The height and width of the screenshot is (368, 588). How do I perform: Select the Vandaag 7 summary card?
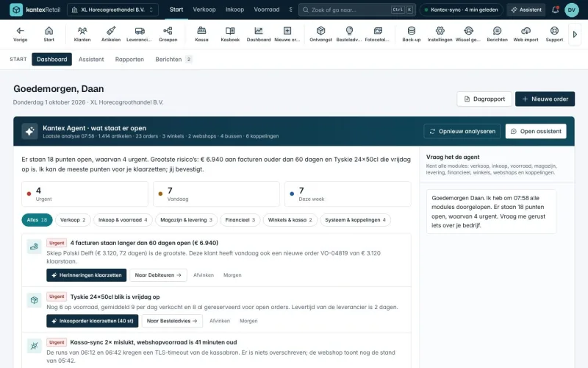[216, 194]
